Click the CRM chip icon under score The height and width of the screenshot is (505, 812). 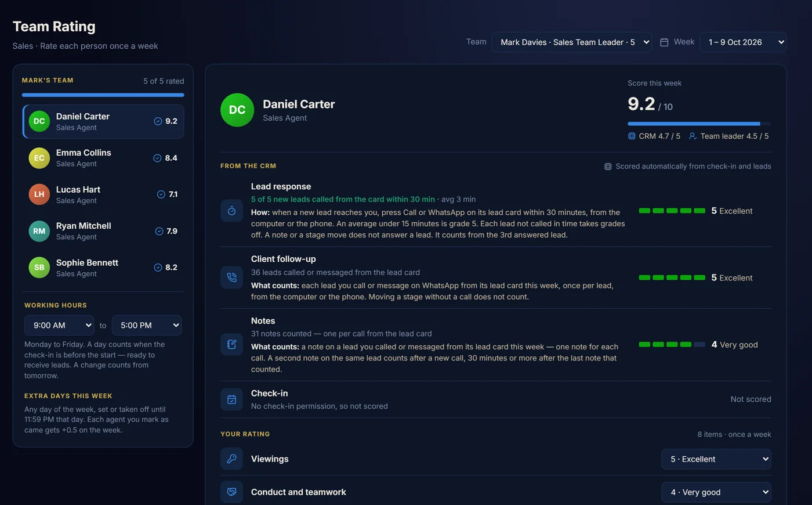pos(632,136)
